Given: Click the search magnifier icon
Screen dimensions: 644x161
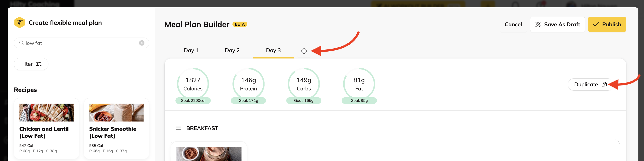Looking at the screenshot, I should pyautogui.click(x=22, y=43).
